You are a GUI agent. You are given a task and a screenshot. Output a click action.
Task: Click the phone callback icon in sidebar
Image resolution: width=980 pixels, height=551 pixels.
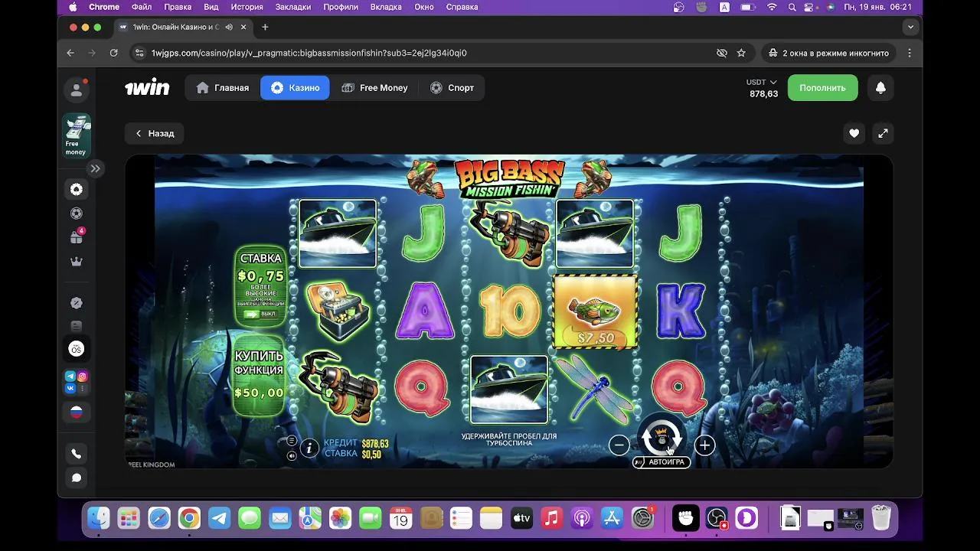(x=77, y=454)
